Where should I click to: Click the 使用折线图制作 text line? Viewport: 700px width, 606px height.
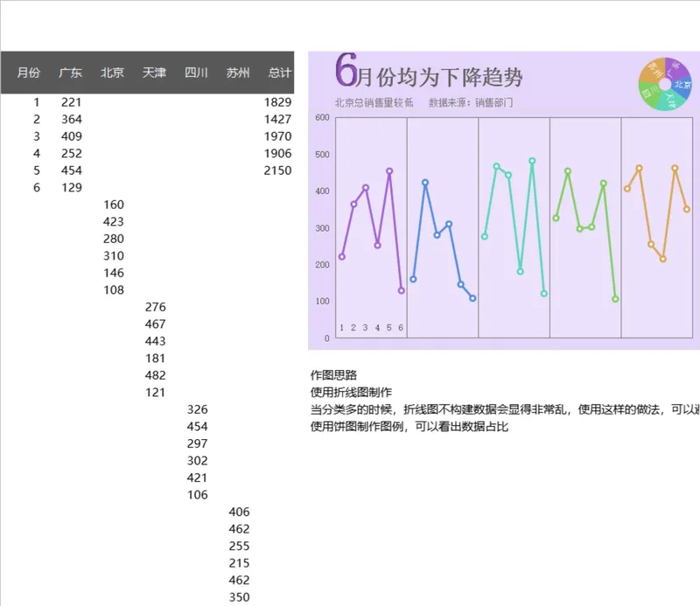(x=351, y=393)
